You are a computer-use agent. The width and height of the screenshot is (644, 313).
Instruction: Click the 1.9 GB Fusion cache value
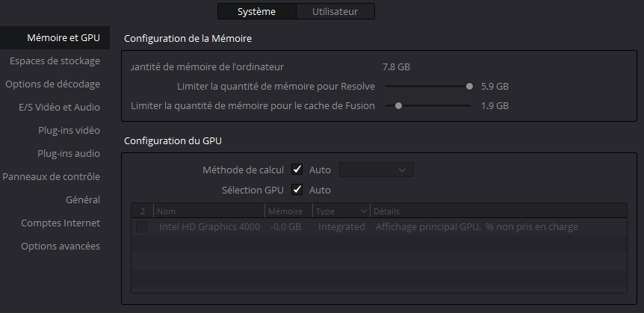[495, 105]
